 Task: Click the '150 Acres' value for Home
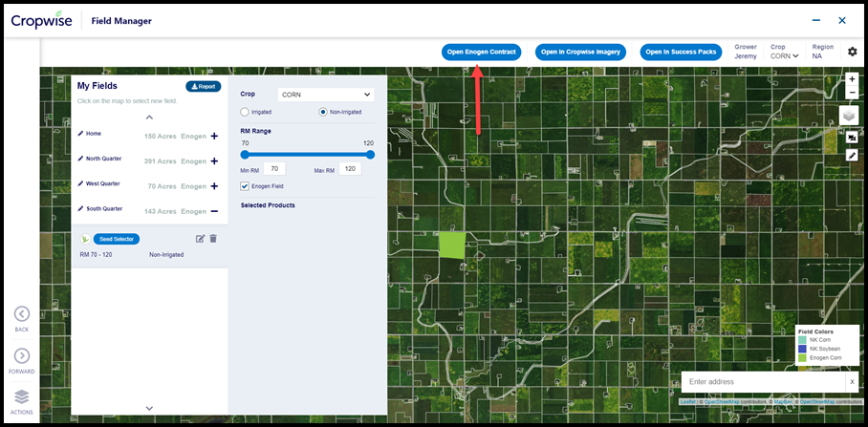click(x=160, y=136)
